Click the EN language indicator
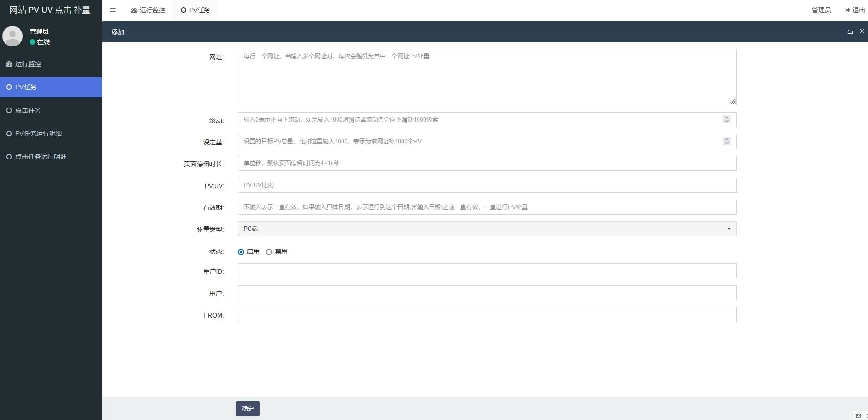This screenshot has height=420, width=868. [x=858, y=415]
